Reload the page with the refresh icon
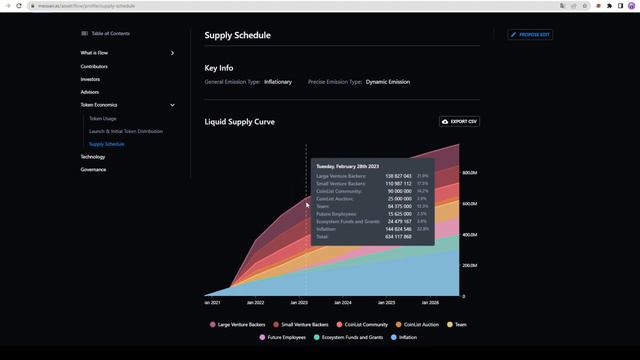The height and width of the screenshot is (360, 640). pyautogui.click(x=19, y=6)
